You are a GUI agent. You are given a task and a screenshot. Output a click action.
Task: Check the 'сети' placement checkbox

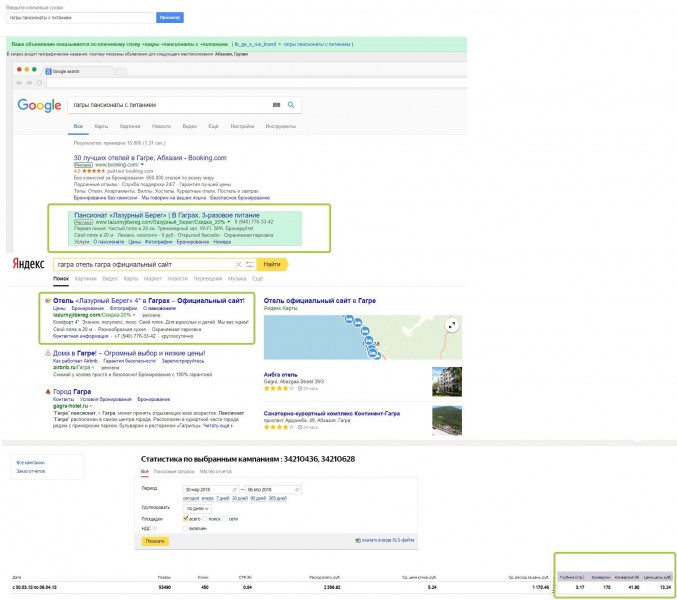click(225, 519)
